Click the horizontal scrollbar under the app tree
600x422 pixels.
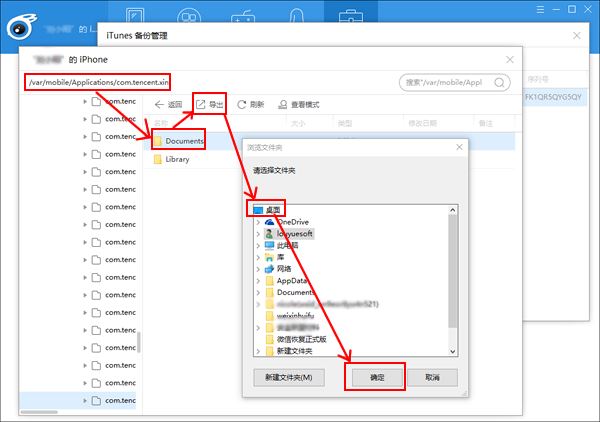tap(39, 412)
